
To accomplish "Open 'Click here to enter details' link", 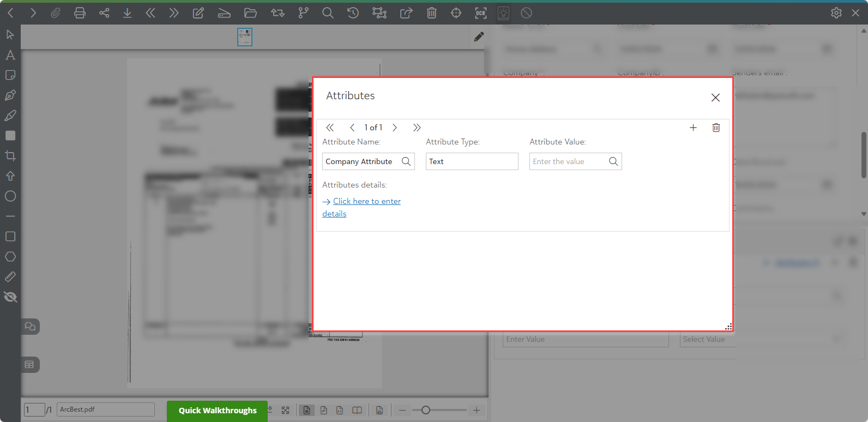I will coord(361,207).
